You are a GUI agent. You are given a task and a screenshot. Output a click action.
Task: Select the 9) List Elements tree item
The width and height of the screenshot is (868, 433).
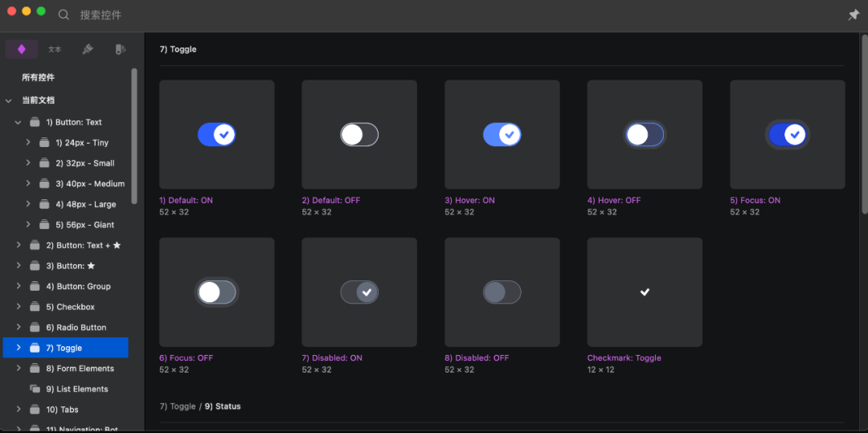click(x=65, y=389)
